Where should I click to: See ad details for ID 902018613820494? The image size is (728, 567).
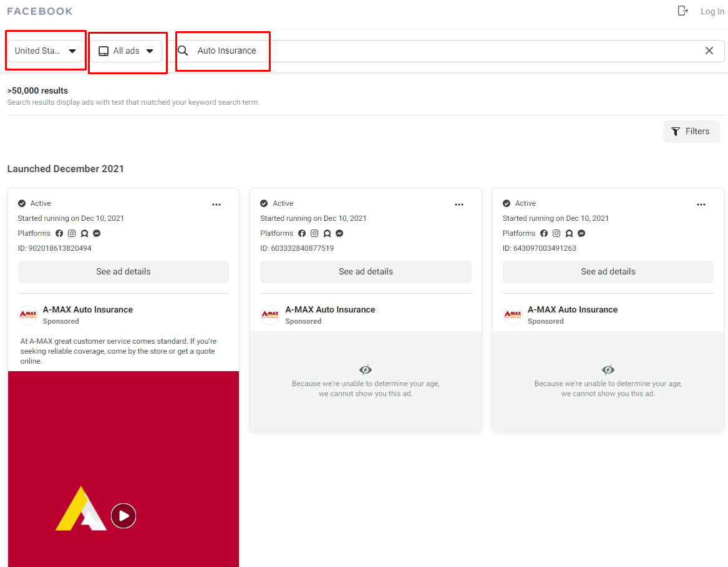(x=123, y=272)
